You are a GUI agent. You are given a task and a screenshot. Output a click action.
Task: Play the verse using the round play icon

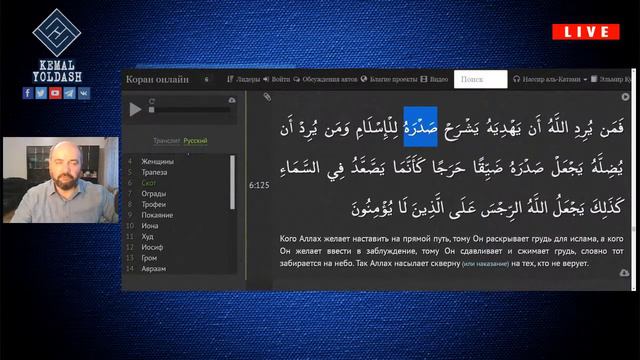pyautogui.click(x=625, y=97)
